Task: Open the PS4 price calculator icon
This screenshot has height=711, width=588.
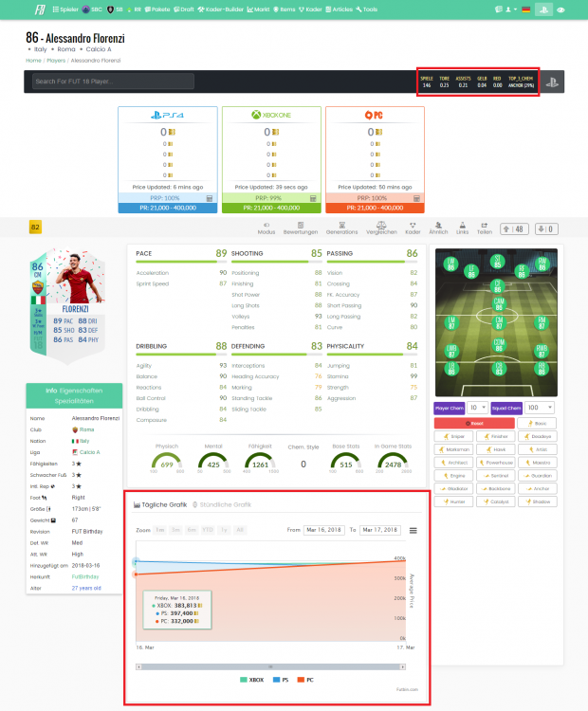Action: click(x=210, y=198)
